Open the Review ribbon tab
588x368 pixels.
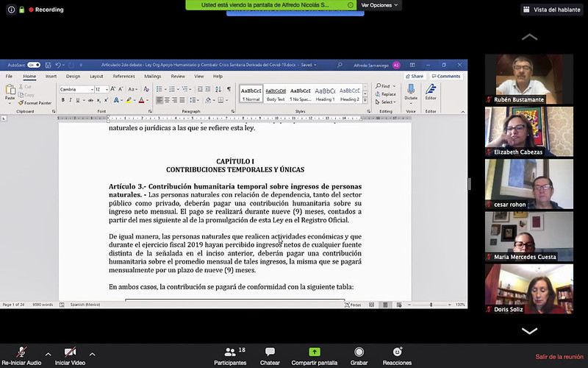click(x=178, y=77)
